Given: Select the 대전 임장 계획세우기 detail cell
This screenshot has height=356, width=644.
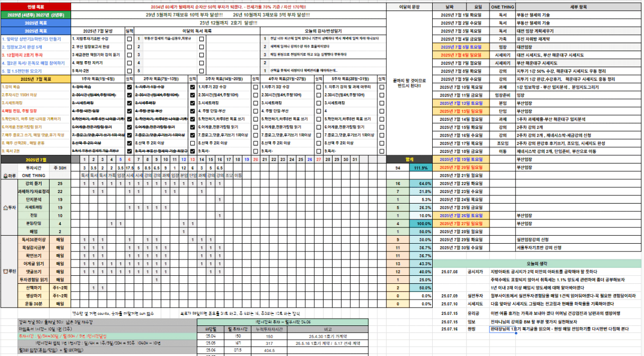Looking at the screenshot, I should tap(580, 31).
